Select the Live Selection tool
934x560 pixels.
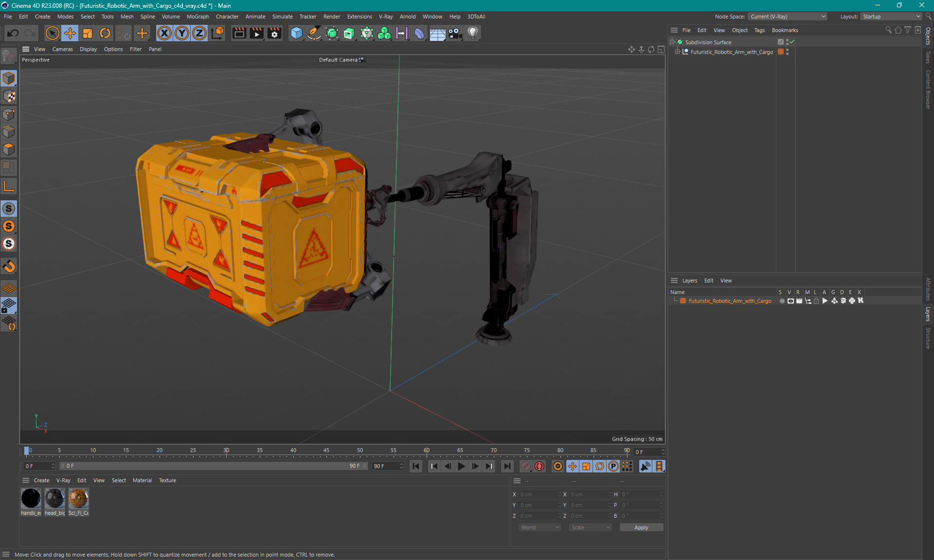click(52, 33)
